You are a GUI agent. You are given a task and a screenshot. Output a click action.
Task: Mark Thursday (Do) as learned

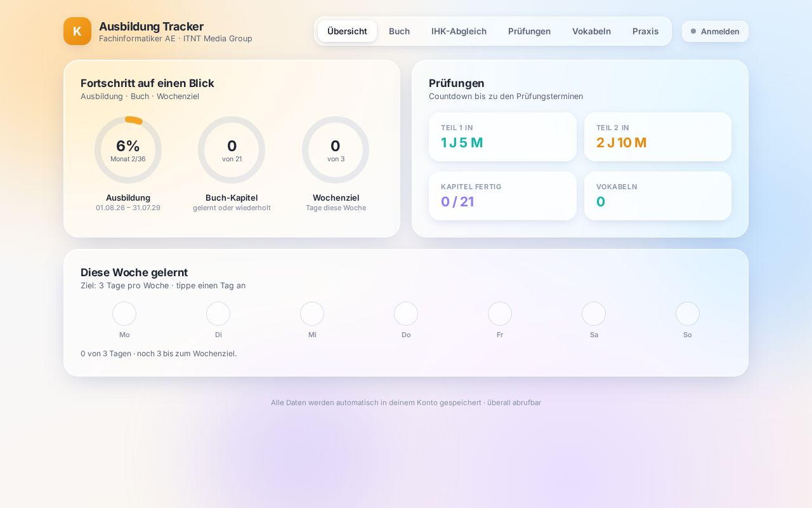[406, 314]
